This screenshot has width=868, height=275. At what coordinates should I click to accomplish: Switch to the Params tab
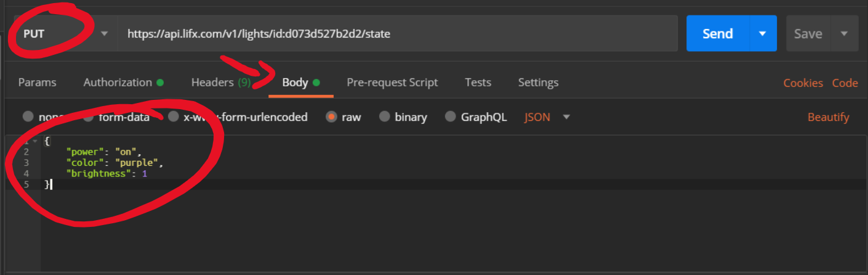[x=37, y=83]
